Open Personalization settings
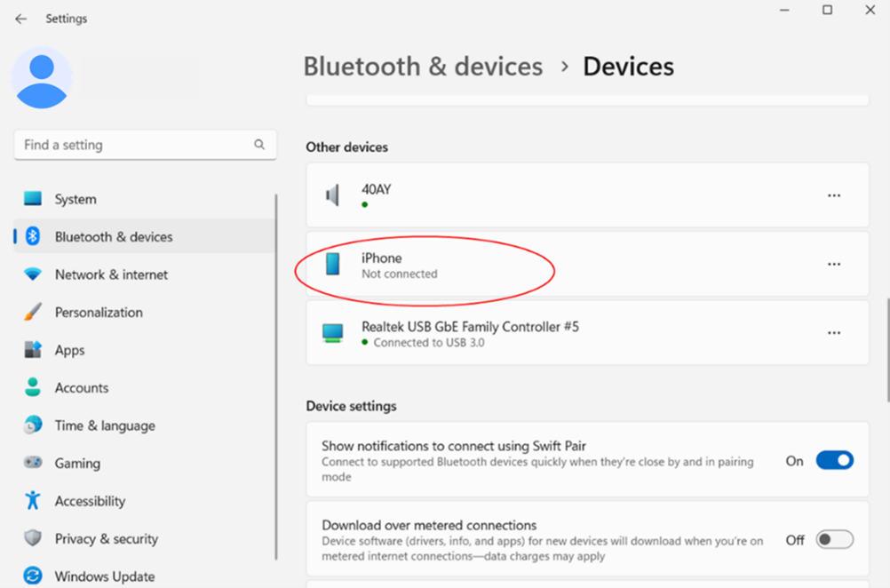Screen dimensions: 890x588 click(99, 313)
